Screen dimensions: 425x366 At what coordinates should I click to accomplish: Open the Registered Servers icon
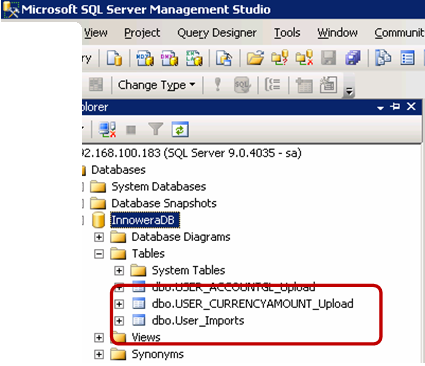(383, 58)
